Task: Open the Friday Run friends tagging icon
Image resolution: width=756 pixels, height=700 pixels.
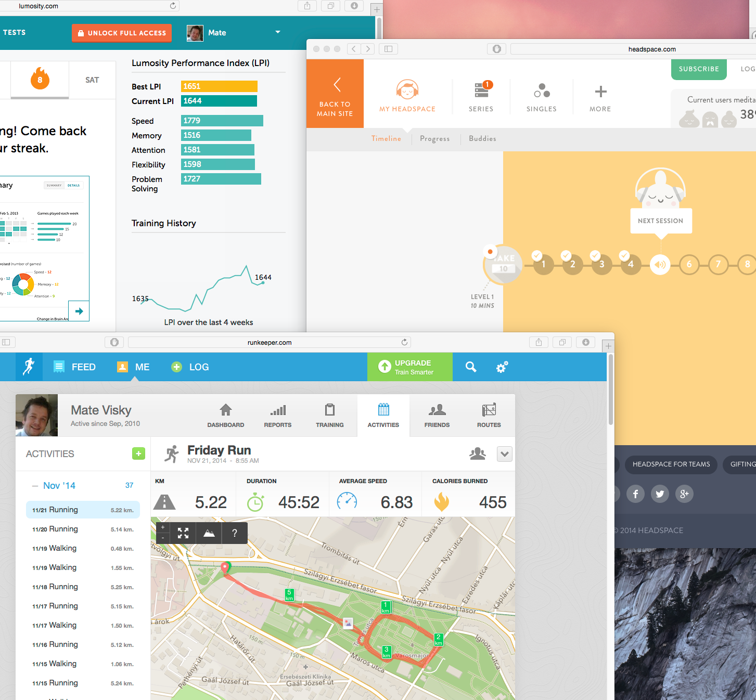Action: tap(478, 454)
